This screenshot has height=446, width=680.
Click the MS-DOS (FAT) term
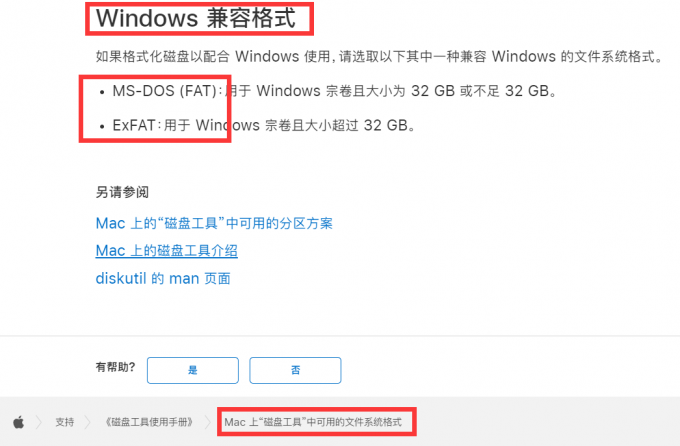(x=165, y=91)
